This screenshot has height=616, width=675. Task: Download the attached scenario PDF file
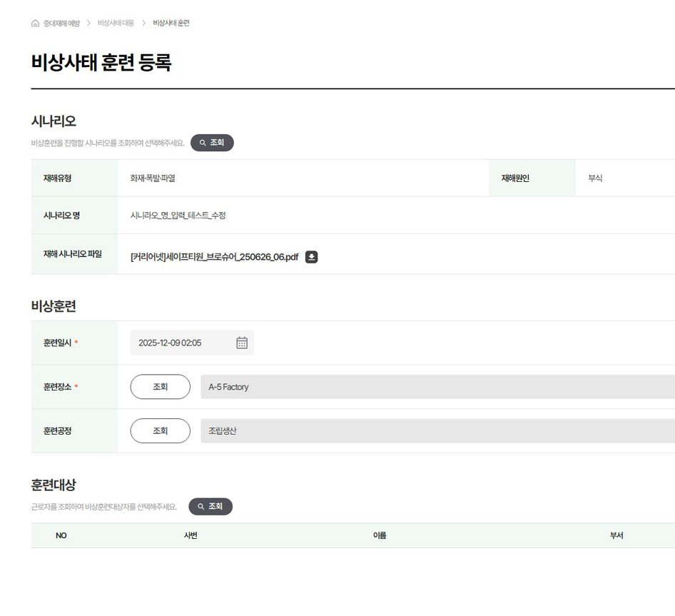coord(311,257)
